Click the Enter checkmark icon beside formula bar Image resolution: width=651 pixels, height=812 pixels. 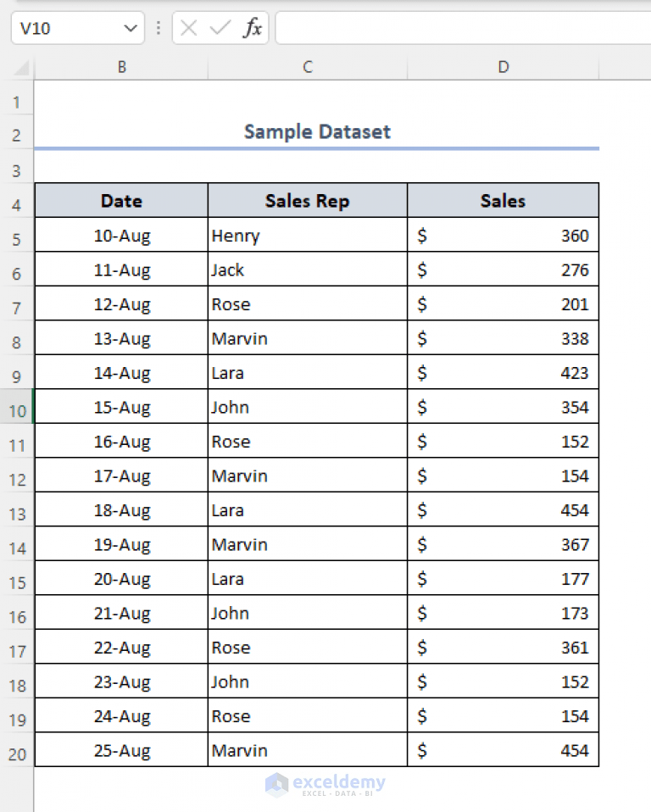click(220, 27)
